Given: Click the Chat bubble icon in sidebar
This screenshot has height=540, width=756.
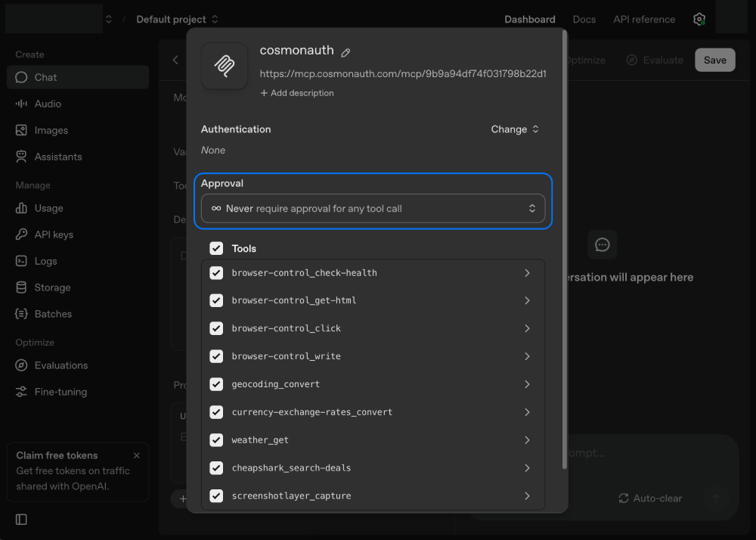Looking at the screenshot, I should [x=21, y=77].
